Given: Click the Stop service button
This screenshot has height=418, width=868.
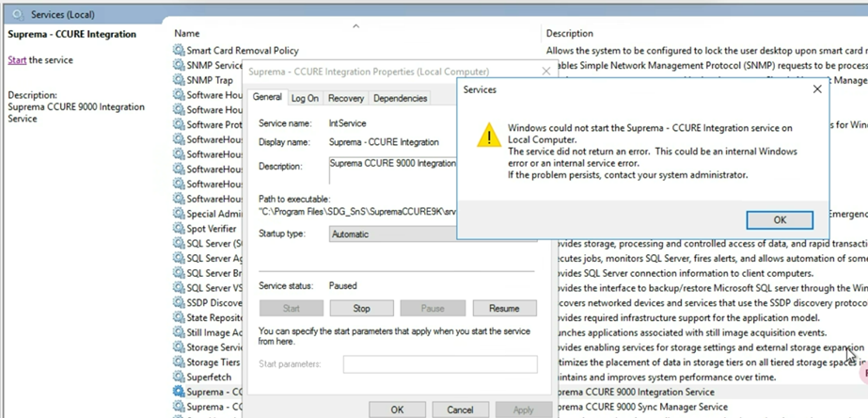Looking at the screenshot, I should pos(361,308).
